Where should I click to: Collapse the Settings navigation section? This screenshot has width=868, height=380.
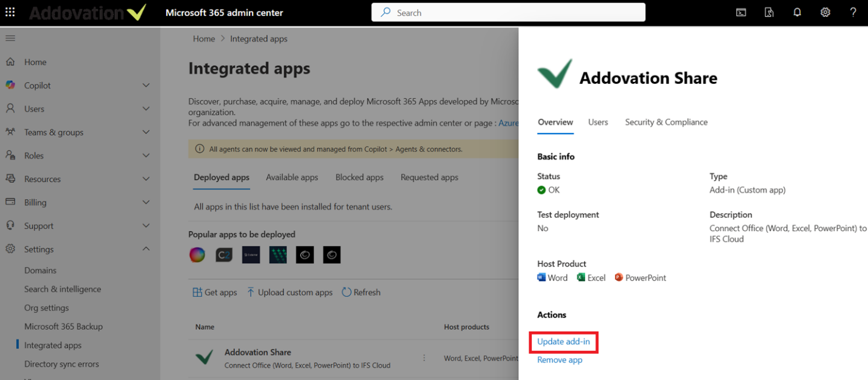pyautogui.click(x=146, y=249)
